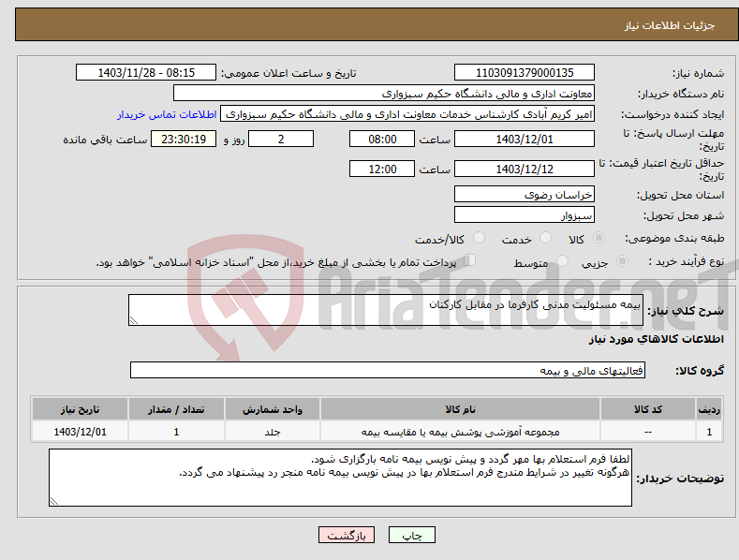The height and width of the screenshot is (560, 739).
Task: Click the کد کالا column header
Action: [x=647, y=409]
